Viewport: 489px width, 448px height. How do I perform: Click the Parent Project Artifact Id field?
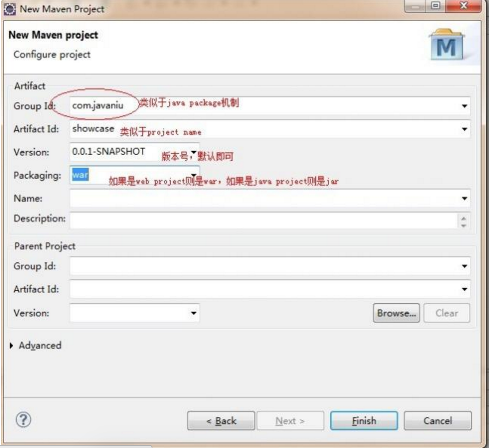tap(270, 289)
